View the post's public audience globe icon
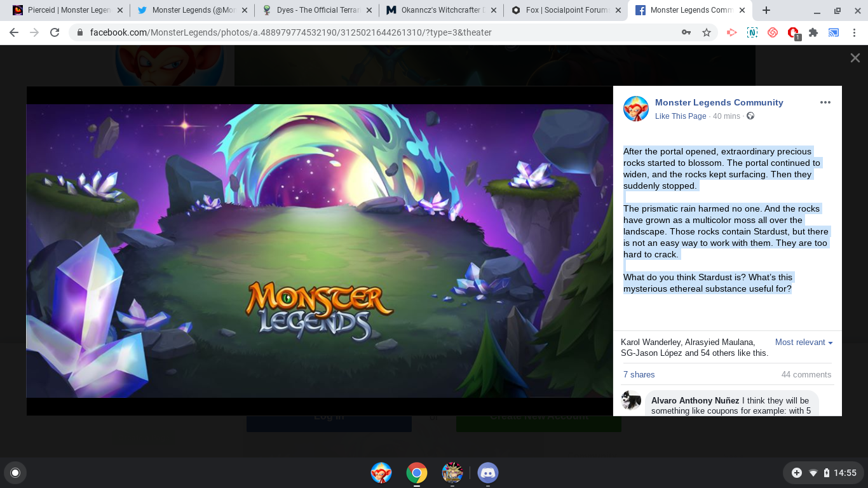This screenshot has width=868, height=488. pyautogui.click(x=750, y=116)
